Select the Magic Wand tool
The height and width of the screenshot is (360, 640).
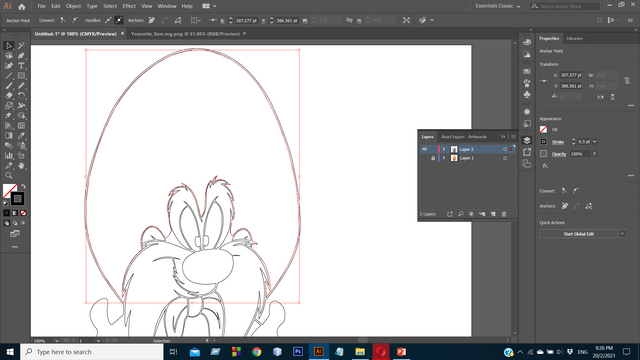click(21, 46)
